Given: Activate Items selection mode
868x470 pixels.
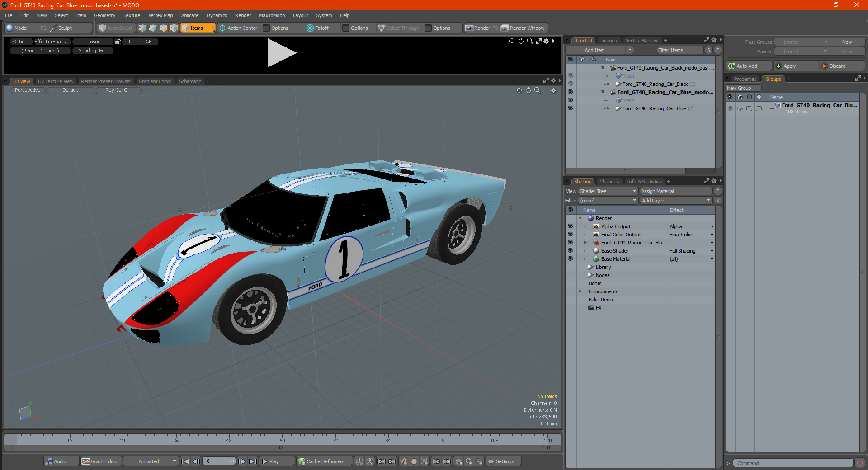Looking at the screenshot, I should point(198,28).
